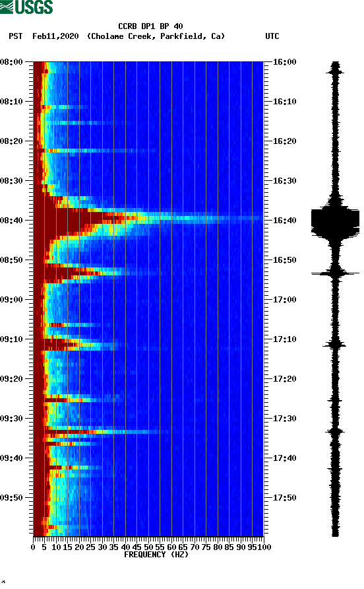Viewport: 364px width, 589px height.
Task: Click the 09:20 PST time label
Action: 12,378
